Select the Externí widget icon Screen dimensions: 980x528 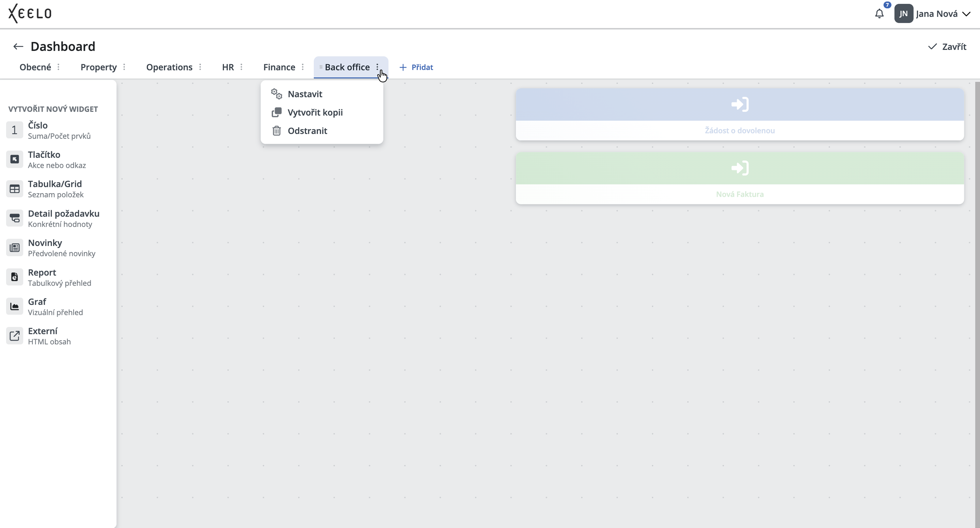(x=14, y=336)
